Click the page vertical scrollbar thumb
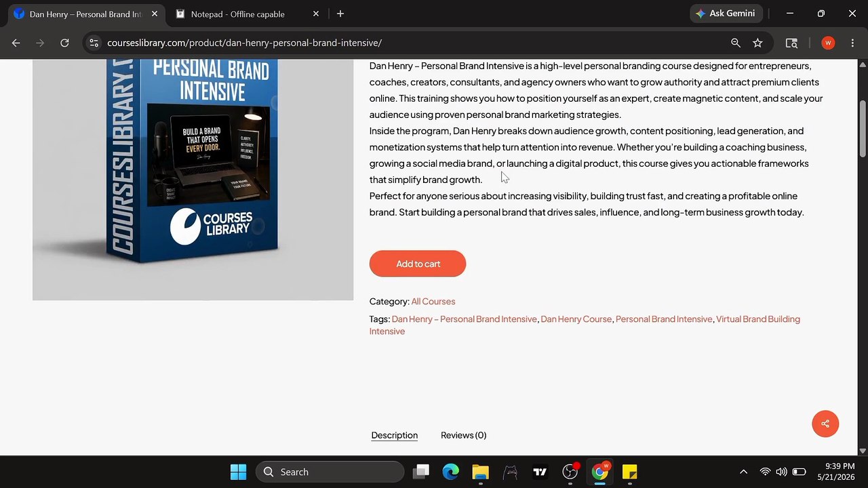The image size is (868, 488). (x=863, y=129)
